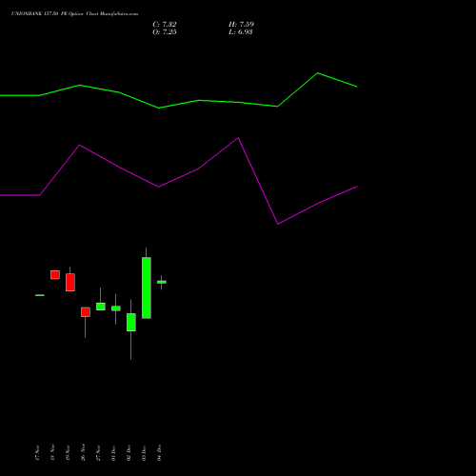Click the 17 Nov date label
Screen dimensions: 476x476
click(37, 452)
